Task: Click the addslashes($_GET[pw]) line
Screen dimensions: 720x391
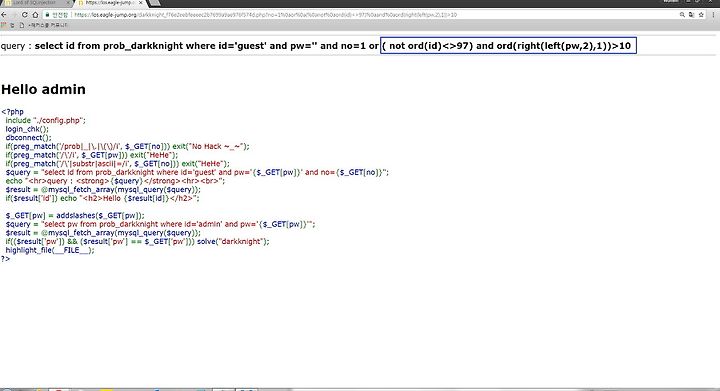Action: coord(75,215)
